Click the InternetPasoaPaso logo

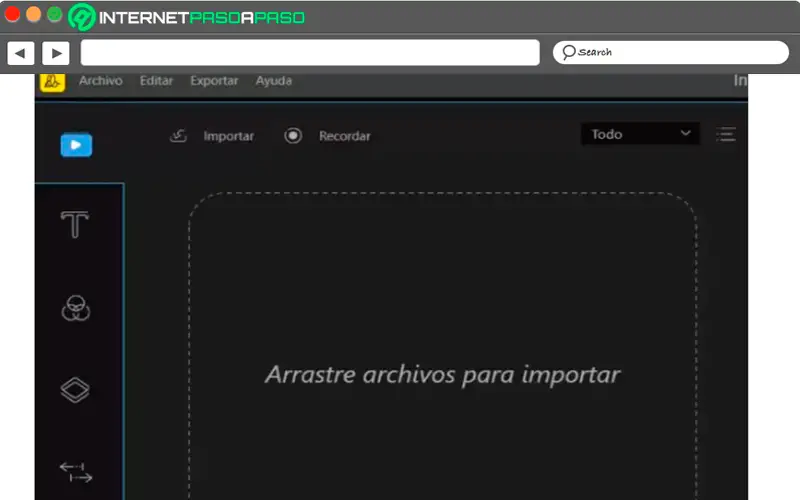[187, 17]
